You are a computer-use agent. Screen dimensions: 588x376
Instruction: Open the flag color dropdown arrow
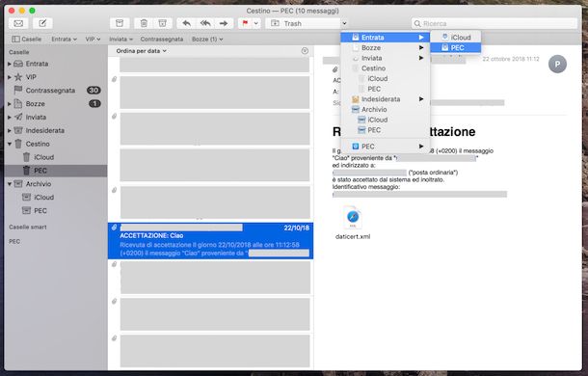tap(256, 23)
